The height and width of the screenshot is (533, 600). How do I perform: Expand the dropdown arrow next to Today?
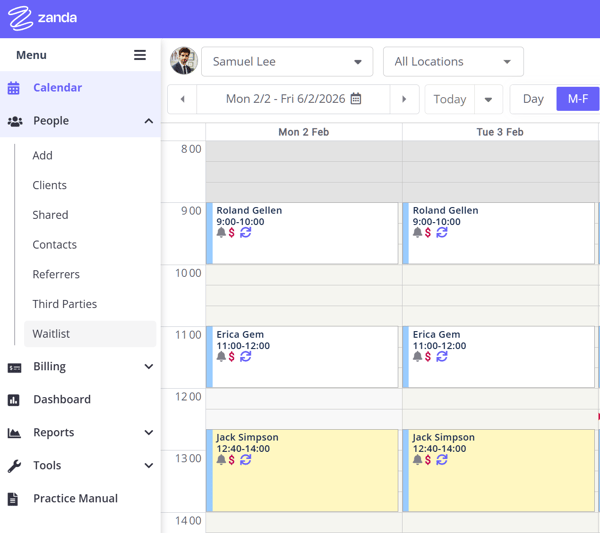(x=488, y=99)
